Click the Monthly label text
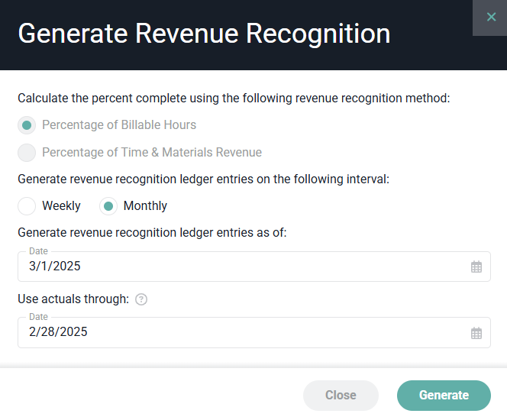 tap(145, 206)
